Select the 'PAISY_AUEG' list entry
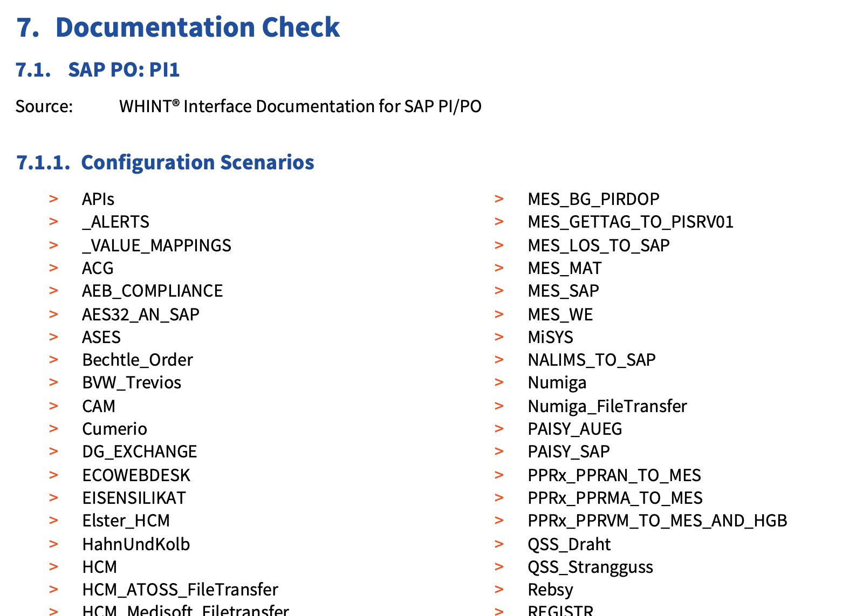The width and height of the screenshot is (863, 616). click(x=574, y=429)
